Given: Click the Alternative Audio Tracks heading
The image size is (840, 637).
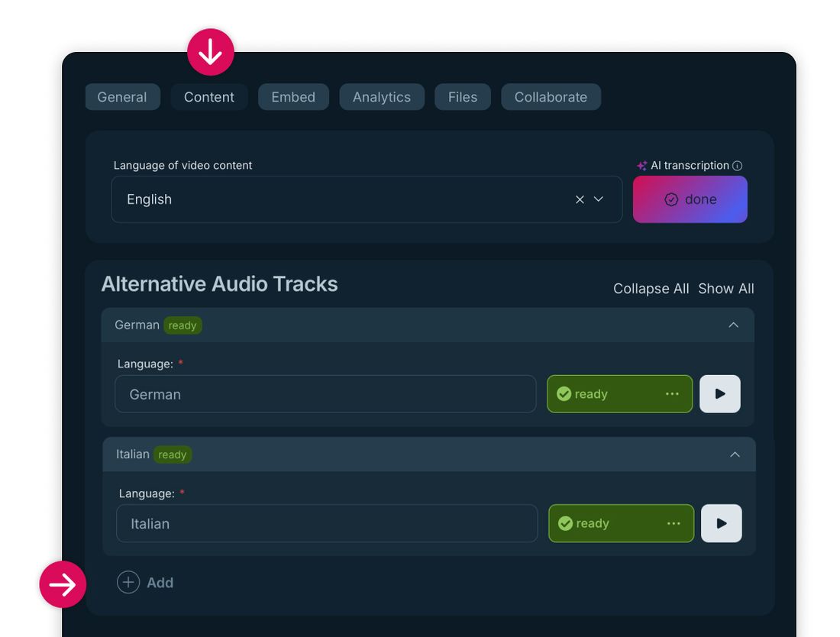Looking at the screenshot, I should [220, 284].
